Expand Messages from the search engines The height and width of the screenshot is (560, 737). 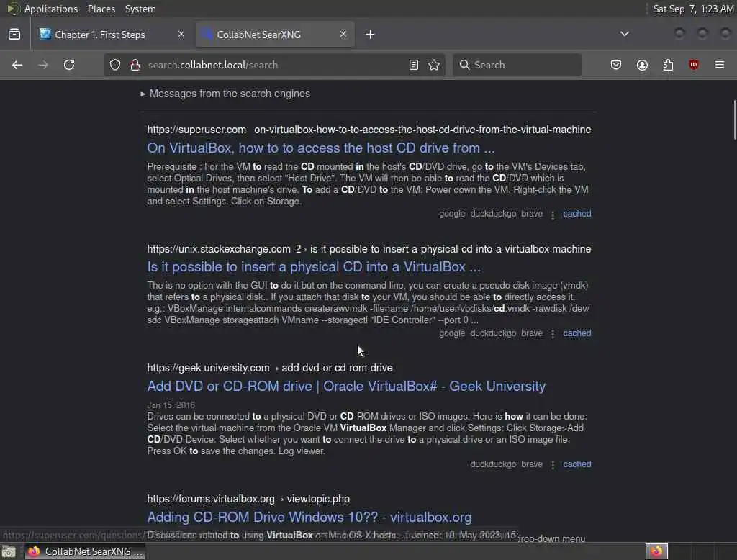(225, 94)
